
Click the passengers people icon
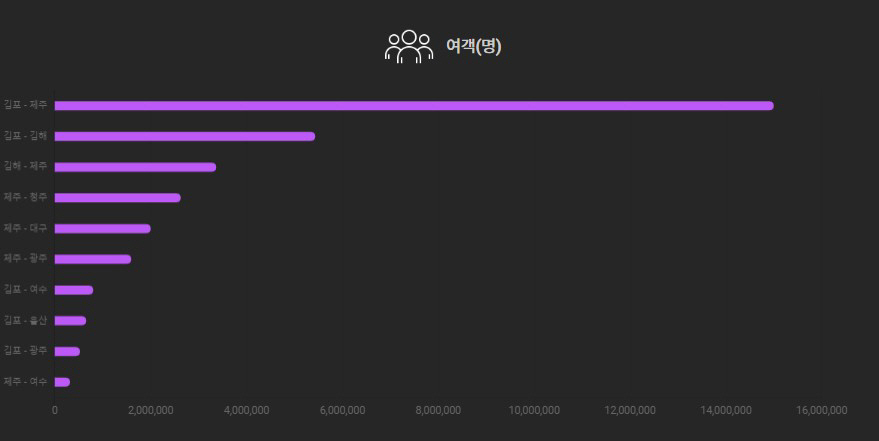(409, 47)
